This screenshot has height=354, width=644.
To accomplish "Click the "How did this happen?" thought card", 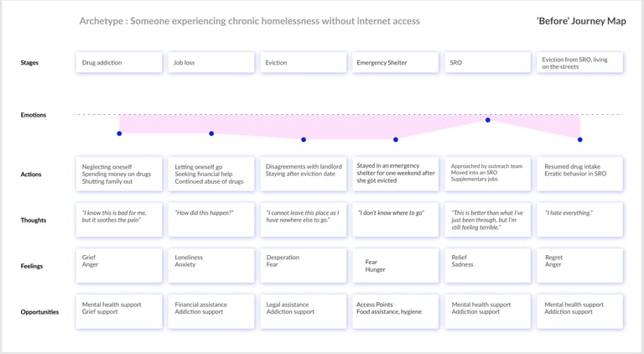I will [211, 220].
